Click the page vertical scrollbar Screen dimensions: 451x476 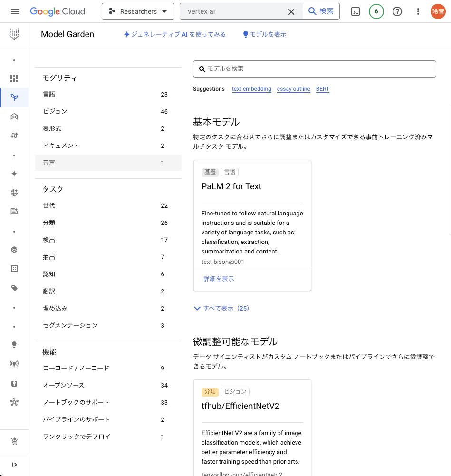tap(450, 169)
